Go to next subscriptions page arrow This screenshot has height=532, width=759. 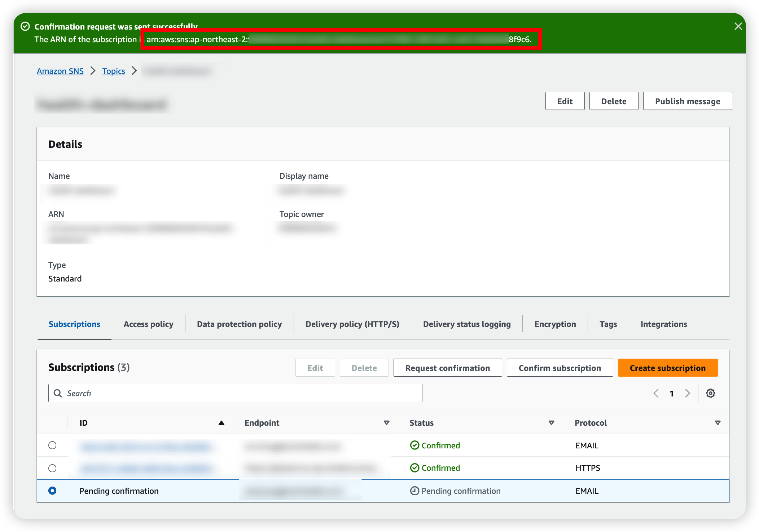[688, 393]
